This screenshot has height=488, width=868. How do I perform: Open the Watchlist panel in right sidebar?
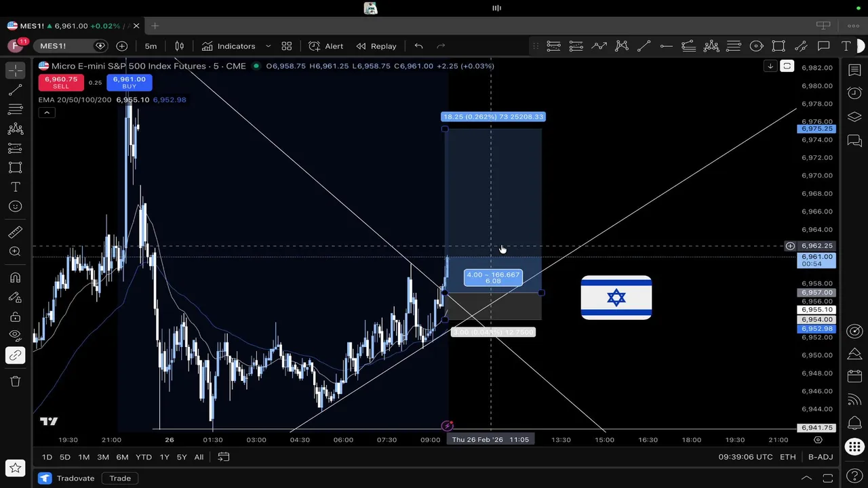pos(854,70)
